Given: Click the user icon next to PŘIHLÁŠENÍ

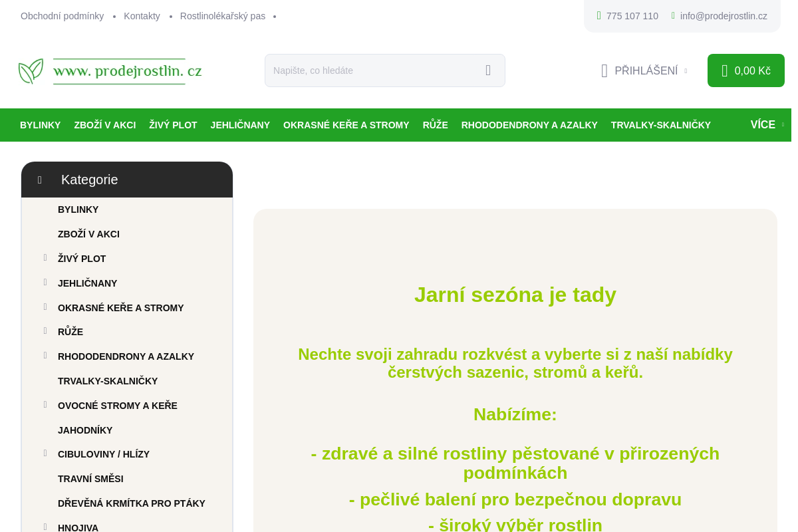Looking at the screenshot, I should (604, 70).
